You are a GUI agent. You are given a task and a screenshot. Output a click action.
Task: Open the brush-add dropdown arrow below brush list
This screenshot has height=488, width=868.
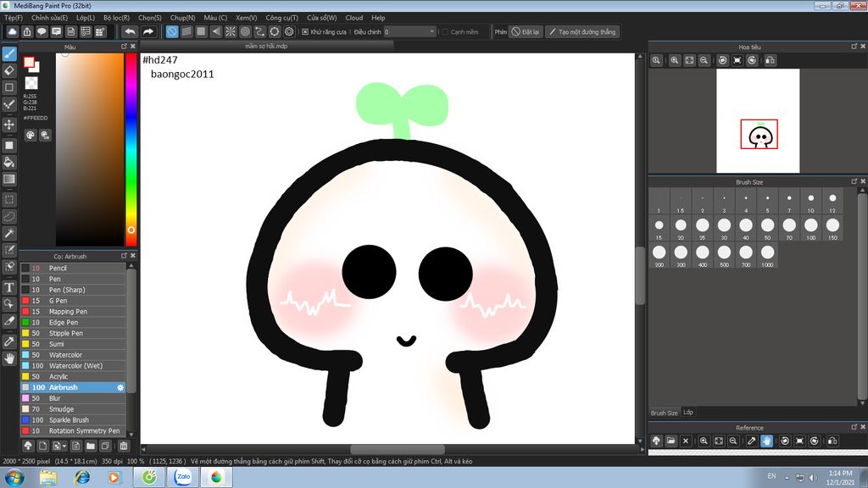64,446
